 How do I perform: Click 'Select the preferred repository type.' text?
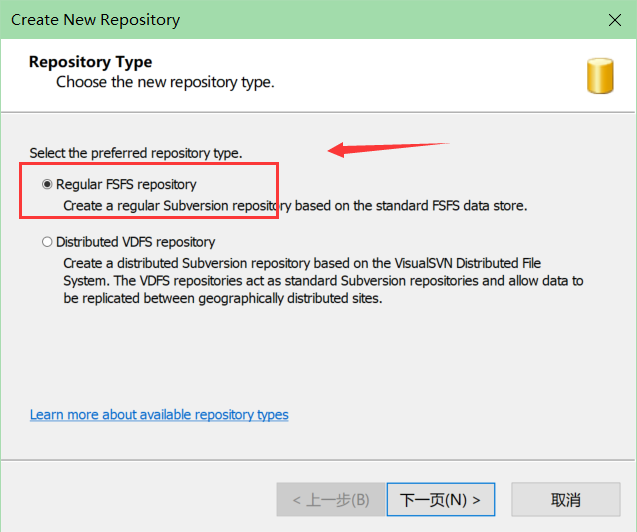(x=136, y=153)
